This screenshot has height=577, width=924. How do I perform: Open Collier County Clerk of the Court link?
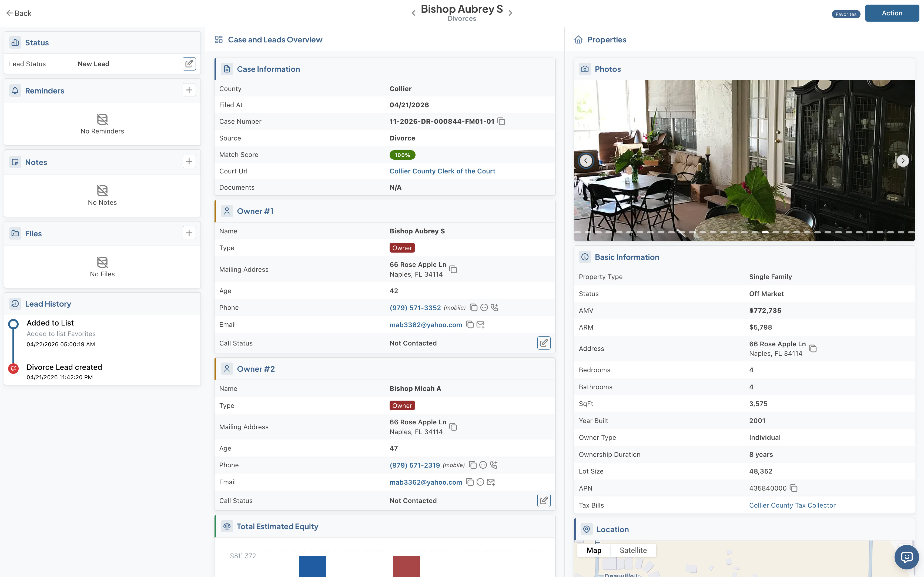click(x=442, y=171)
